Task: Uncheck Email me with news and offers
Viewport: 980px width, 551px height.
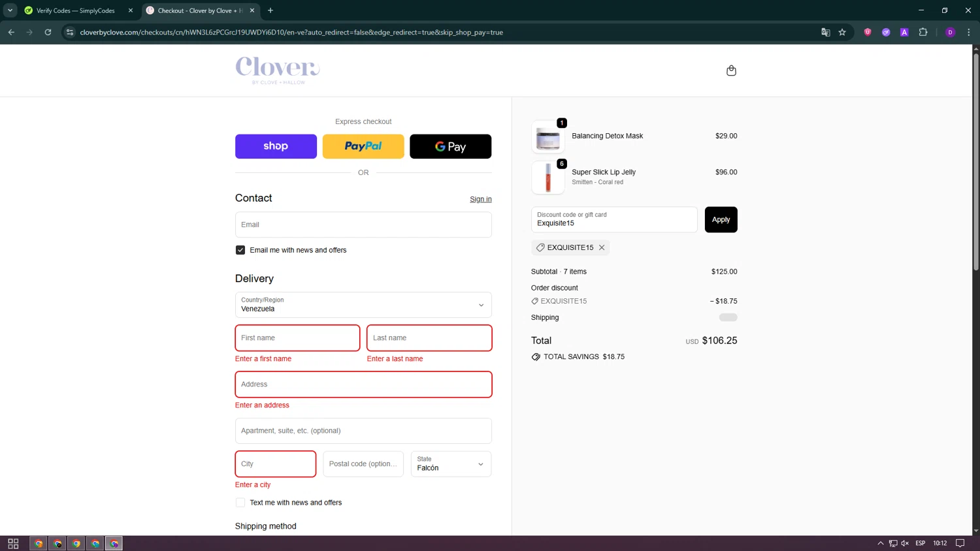Action: click(240, 250)
